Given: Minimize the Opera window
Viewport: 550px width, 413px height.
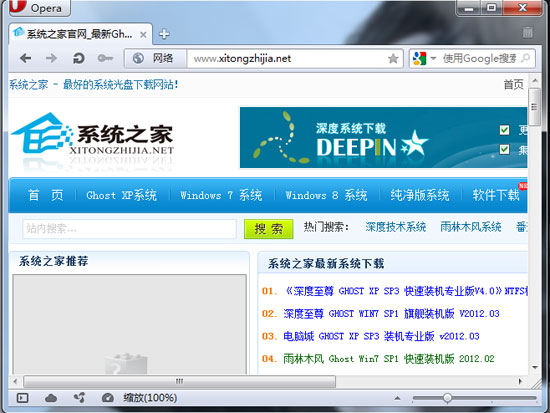Looking at the screenshot, I should pos(469,8).
